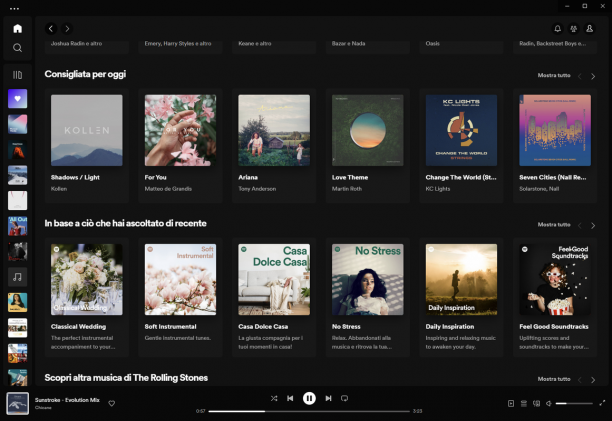Open the Liked Songs heart playlist
This screenshot has height=421, width=612.
coord(18,99)
